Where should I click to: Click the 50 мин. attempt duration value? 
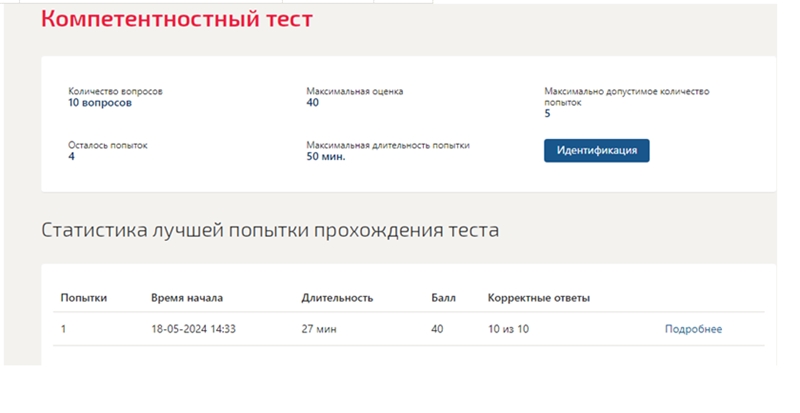pos(326,157)
